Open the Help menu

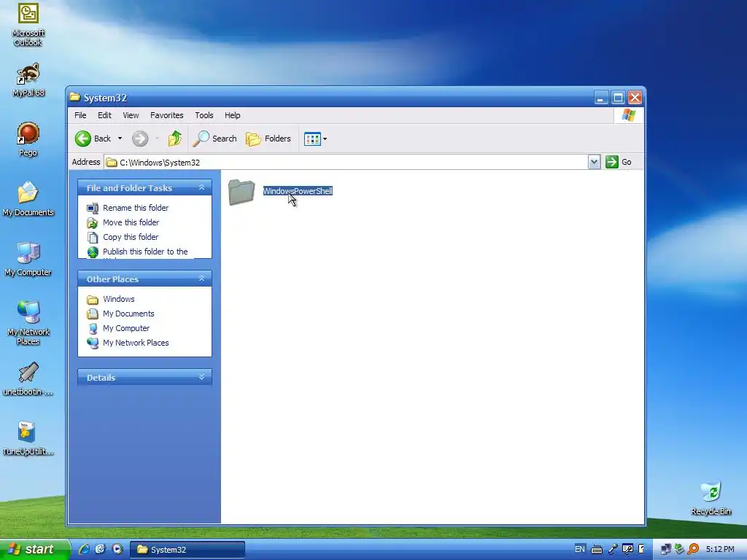click(233, 115)
